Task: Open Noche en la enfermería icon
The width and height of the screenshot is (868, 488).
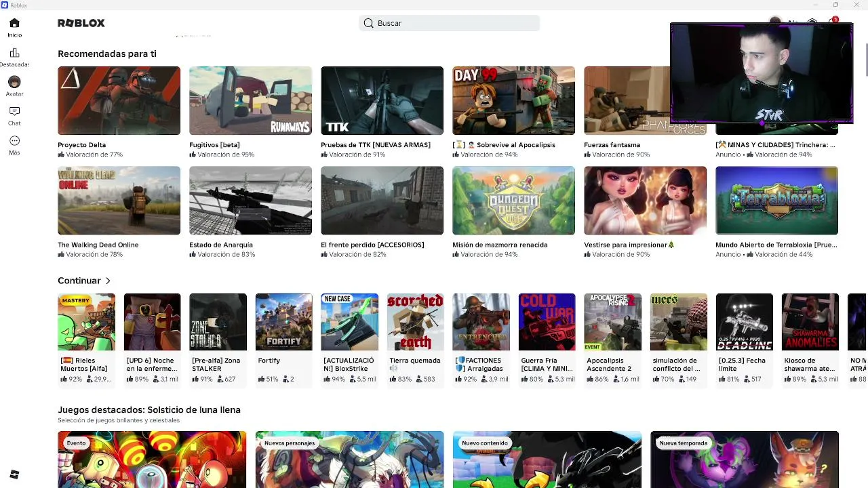Action: pos(152,322)
